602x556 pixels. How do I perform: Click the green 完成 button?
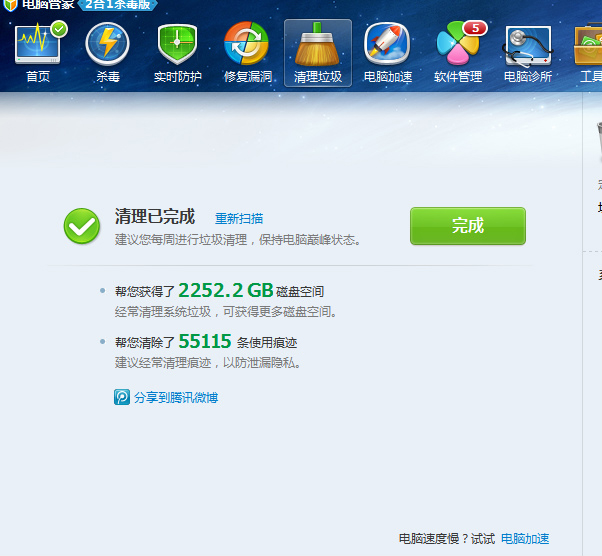[x=468, y=226]
